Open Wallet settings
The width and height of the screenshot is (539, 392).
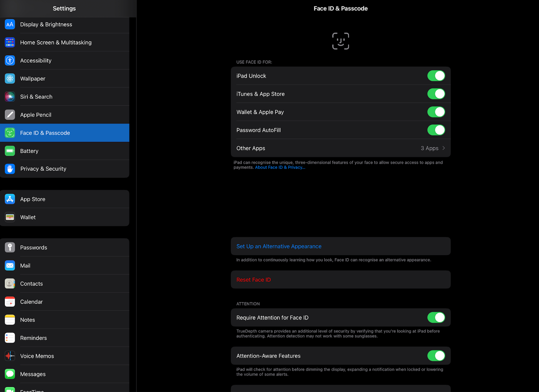(65, 217)
